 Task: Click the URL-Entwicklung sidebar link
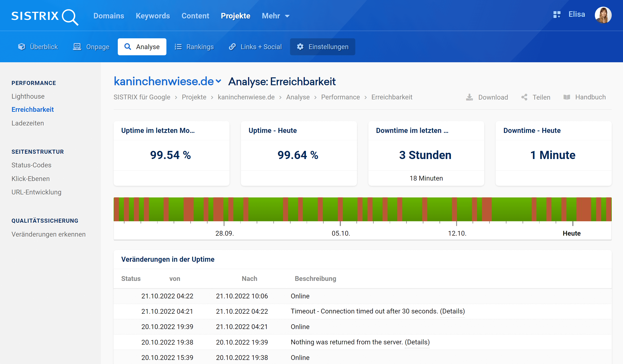point(36,192)
